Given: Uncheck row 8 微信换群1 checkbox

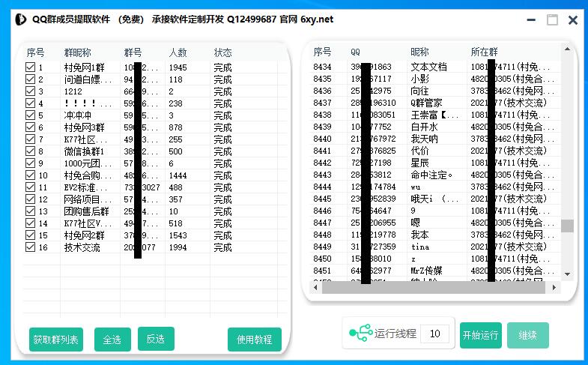Looking at the screenshot, I should pos(31,151).
